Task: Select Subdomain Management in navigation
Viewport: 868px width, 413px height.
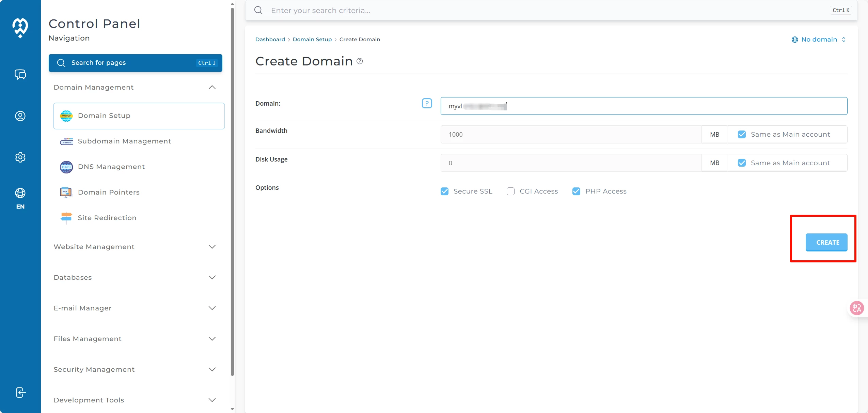Action: 124,141
